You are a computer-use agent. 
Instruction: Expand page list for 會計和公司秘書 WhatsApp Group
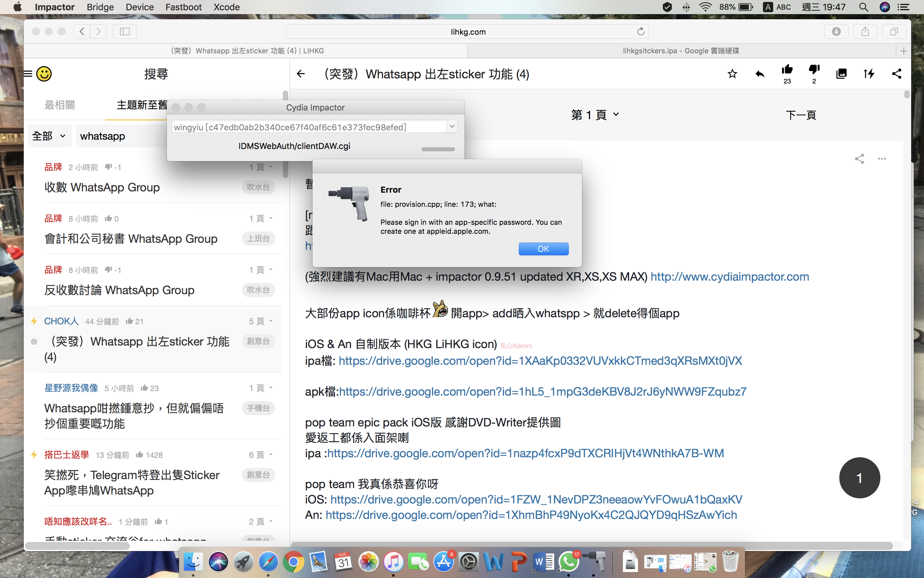[x=261, y=218]
